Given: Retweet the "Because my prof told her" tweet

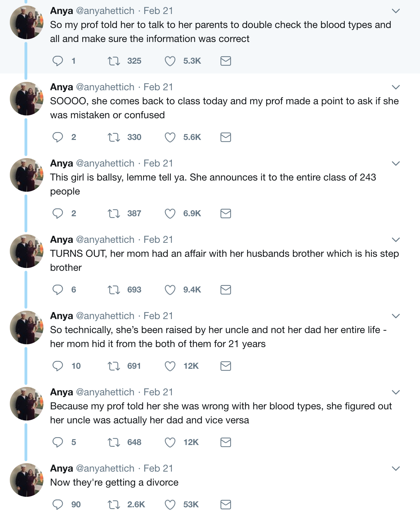Looking at the screenshot, I should point(113,442).
